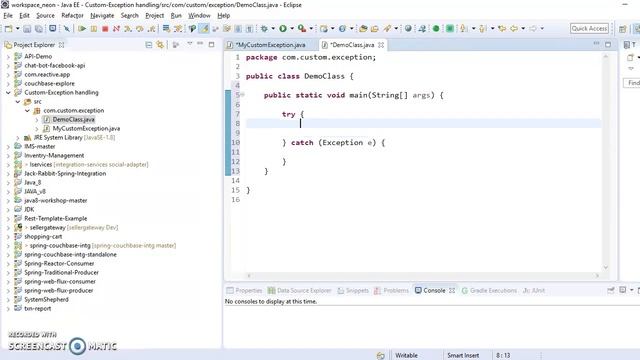
Task: Click the Debug bug icon
Action: 264,29
